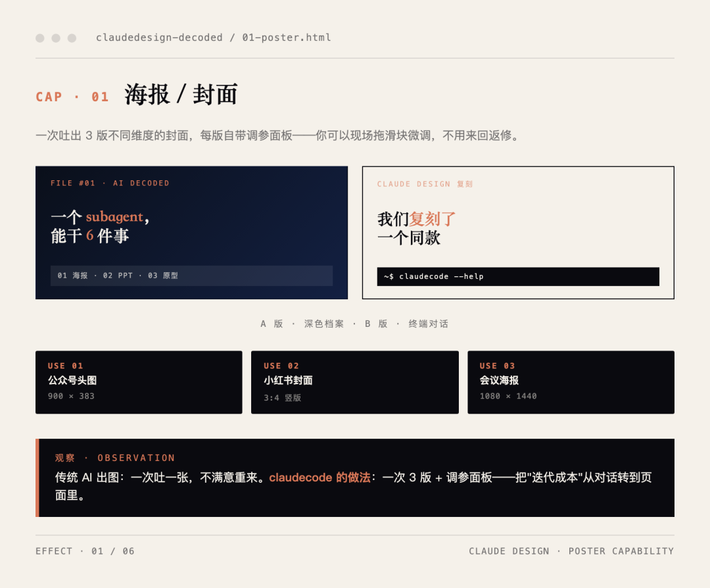The image size is (710, 588).
Task: Select the USE 01 公众号头图 card
Action: point(139,382)
